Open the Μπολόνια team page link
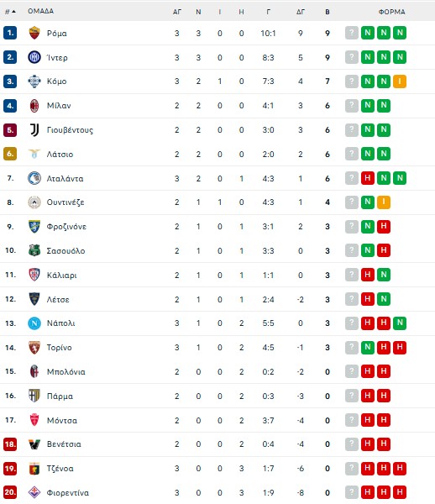 click(x=66, y=372)
